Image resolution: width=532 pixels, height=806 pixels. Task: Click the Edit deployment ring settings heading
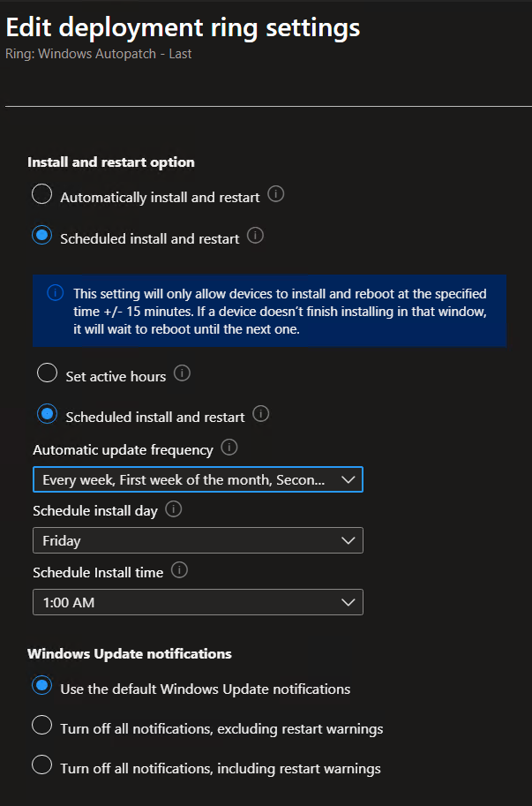[183, 27]
